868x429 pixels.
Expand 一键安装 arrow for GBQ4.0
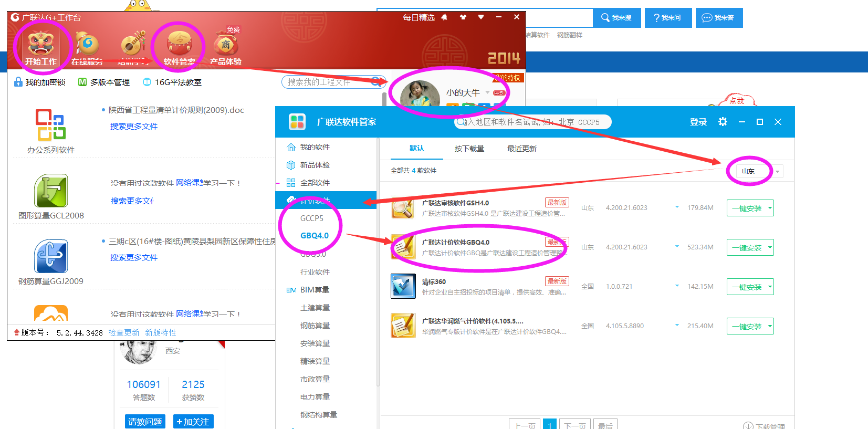tap(770, 247)
